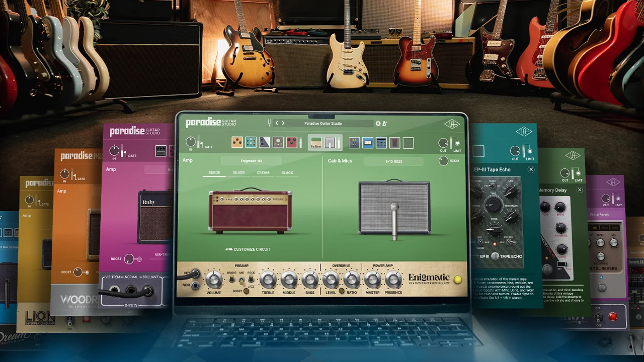Toggle the BRIGHT preamp switch
Image resolution: width=644 pixels, height=362 pixels.
coord(232,279)
